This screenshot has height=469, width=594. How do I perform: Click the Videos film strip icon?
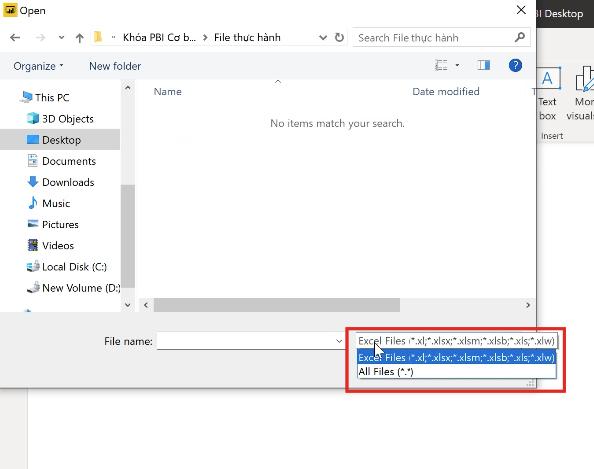33,245
